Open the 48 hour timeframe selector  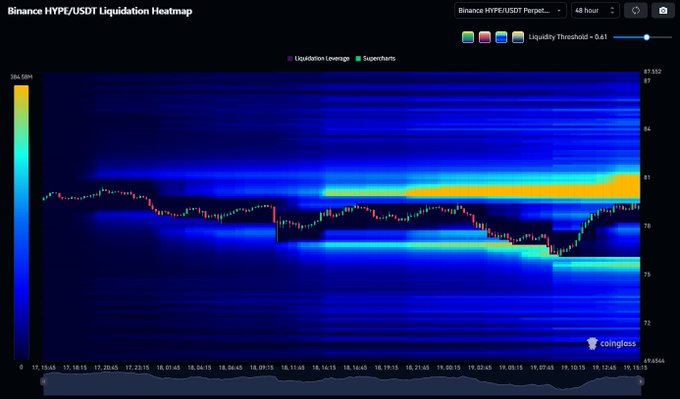point(595,10)
